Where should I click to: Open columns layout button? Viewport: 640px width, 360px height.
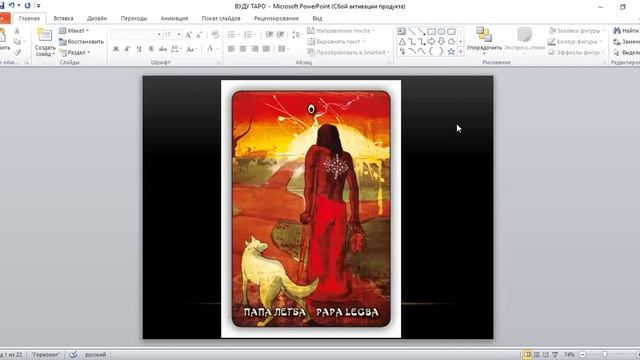tap(283, 49)
